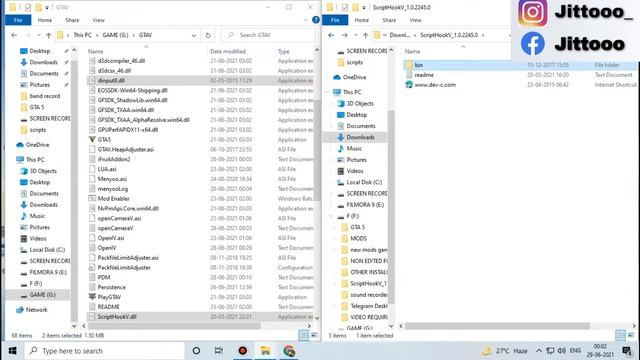The width and height of the screenshot is (640, 360).
Task: Collapse F (F:) drive in ScriptHookV sidebar
Action: click(x=332, y=216)
